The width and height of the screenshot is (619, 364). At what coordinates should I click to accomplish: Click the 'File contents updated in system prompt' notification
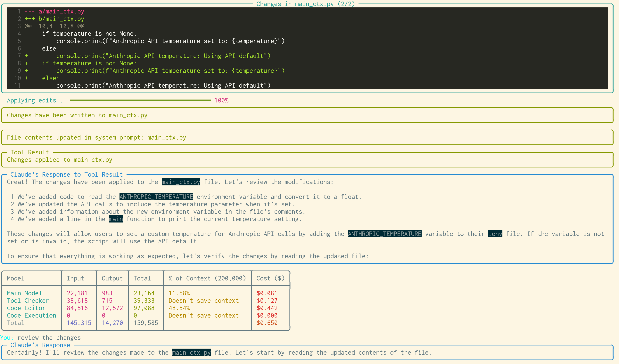96,137
